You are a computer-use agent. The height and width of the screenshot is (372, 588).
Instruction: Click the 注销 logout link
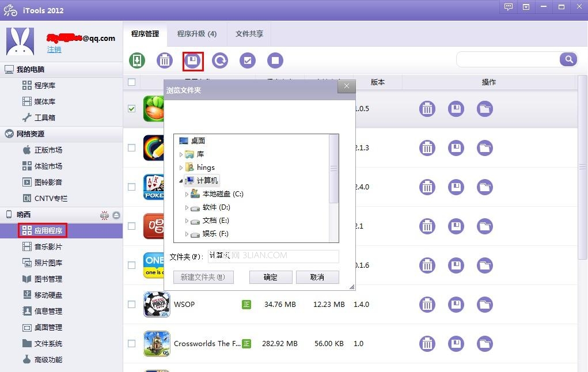click(54, 50)
